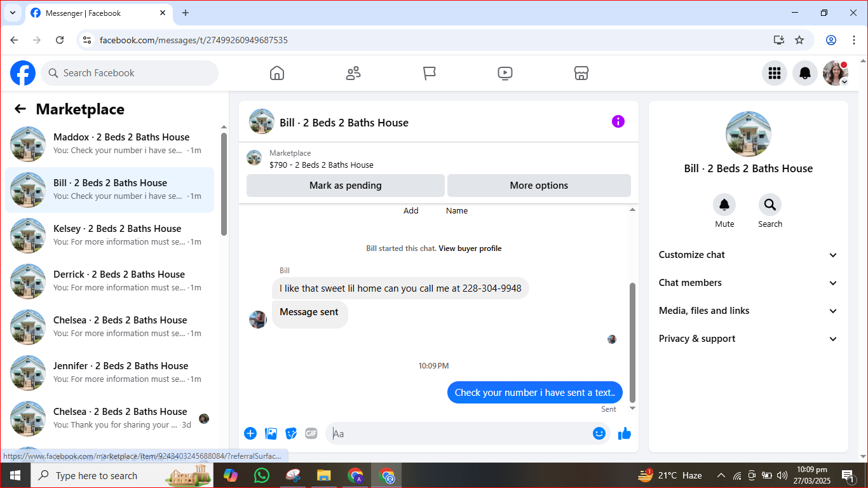The image size is (868, 488).
Task: Click the message with phone number 228-304-9948
Action: pos(400,288)
